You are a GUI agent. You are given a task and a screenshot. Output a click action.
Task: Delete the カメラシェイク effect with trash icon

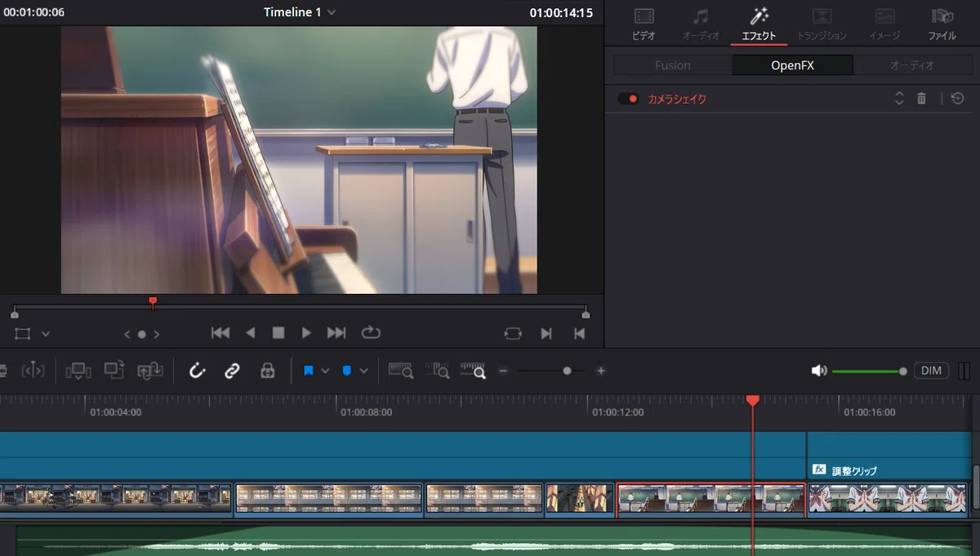point(921,99)
